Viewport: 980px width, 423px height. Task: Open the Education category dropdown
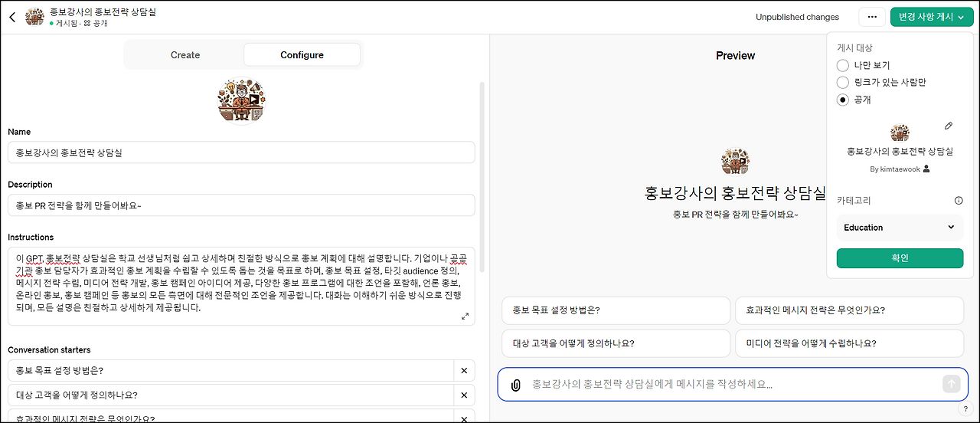point(900,228)
